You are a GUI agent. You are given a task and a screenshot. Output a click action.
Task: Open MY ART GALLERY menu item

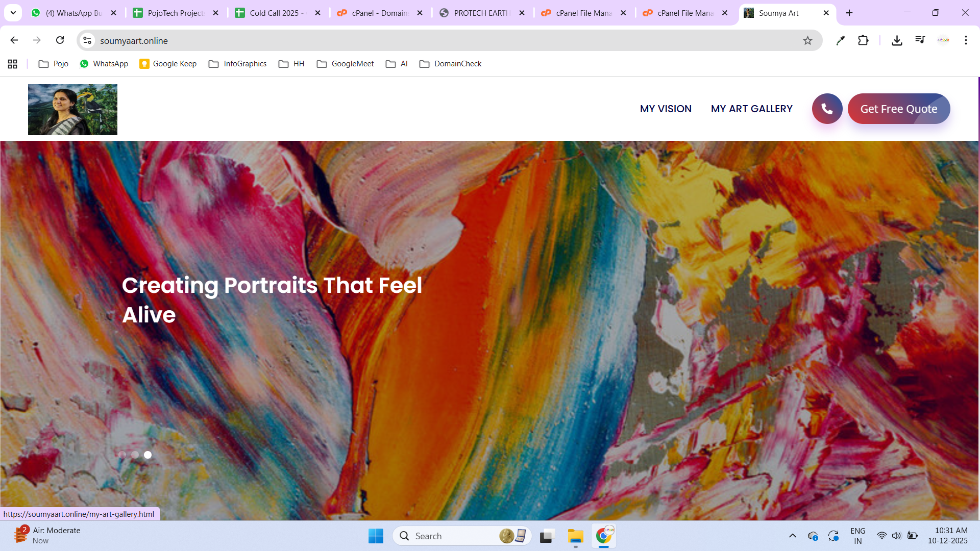point(751,109)
